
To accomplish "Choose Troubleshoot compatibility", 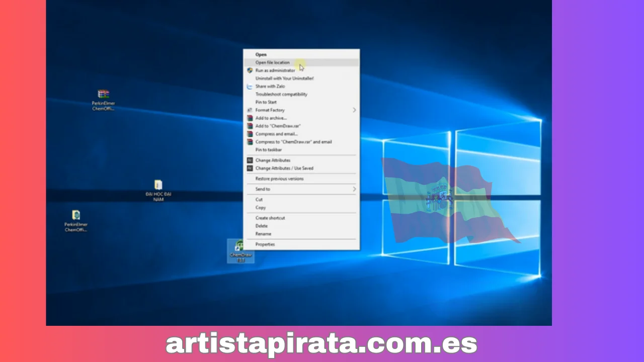I will coord(301,94).
